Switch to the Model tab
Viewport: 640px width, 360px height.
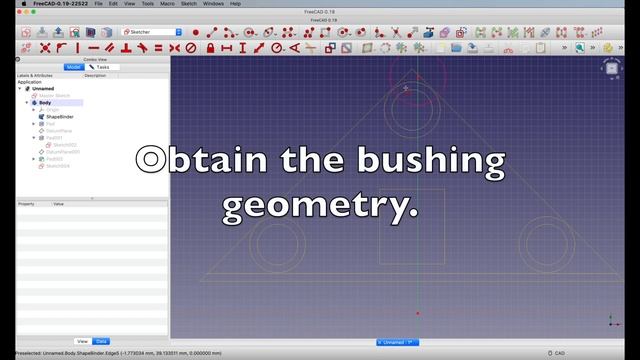point(74,67)
